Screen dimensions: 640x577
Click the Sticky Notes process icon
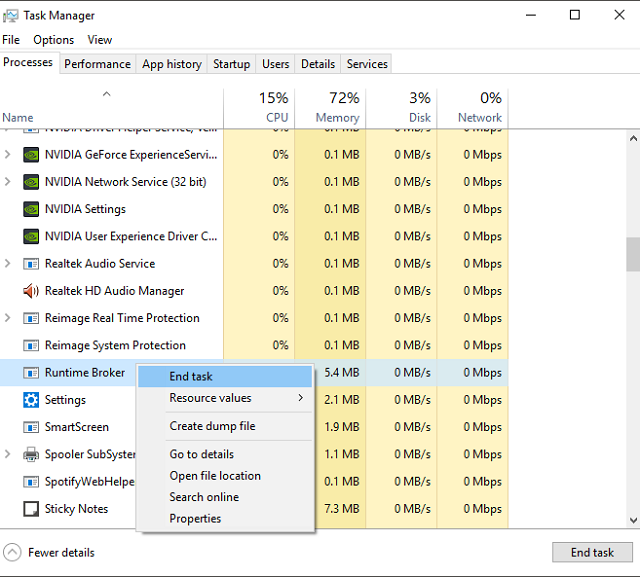[x=31, y=509]
